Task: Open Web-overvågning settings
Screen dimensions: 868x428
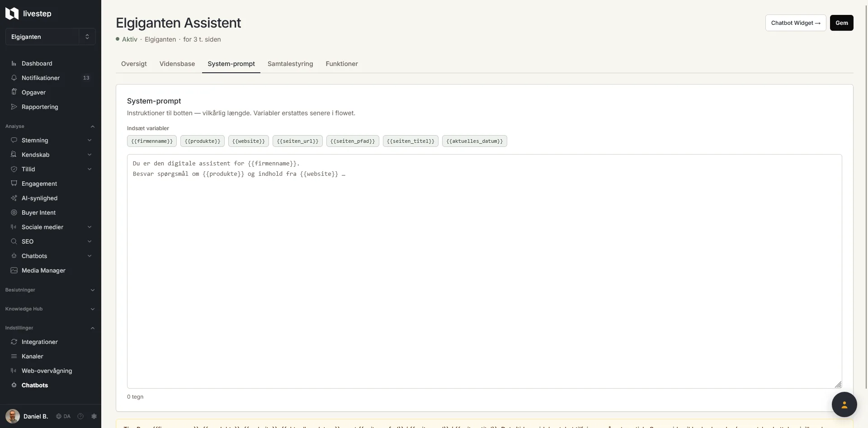Action: tap(51, 371)
